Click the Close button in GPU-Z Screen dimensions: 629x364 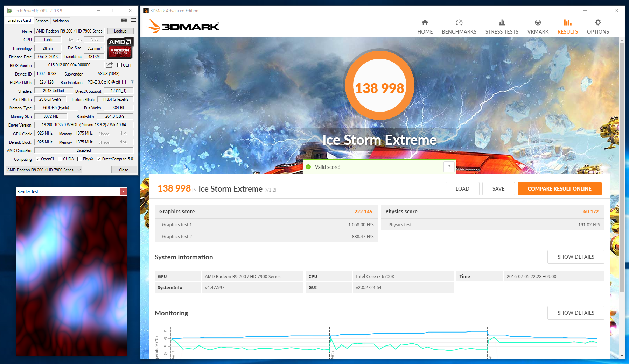click(x=124, y=170)
